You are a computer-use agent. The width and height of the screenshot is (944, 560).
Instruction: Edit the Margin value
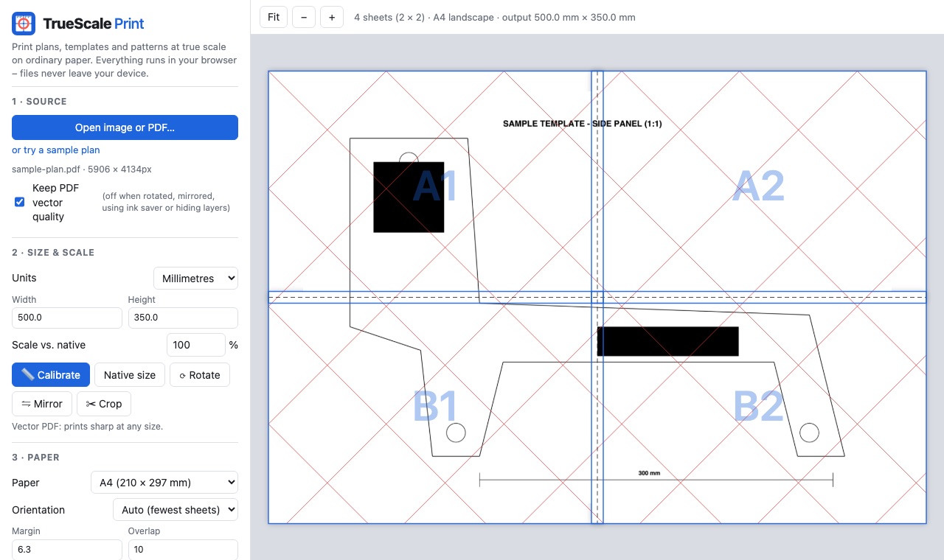point(67,550)
